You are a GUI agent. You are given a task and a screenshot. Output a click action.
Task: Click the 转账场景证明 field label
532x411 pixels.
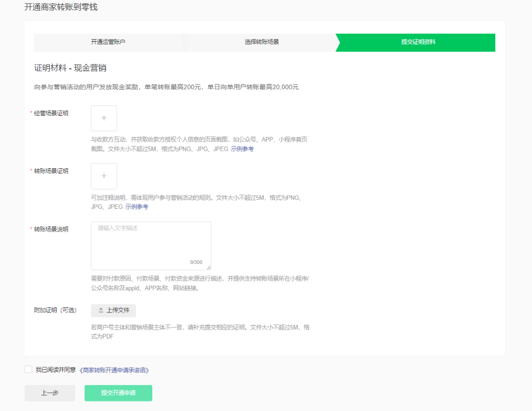51,171
